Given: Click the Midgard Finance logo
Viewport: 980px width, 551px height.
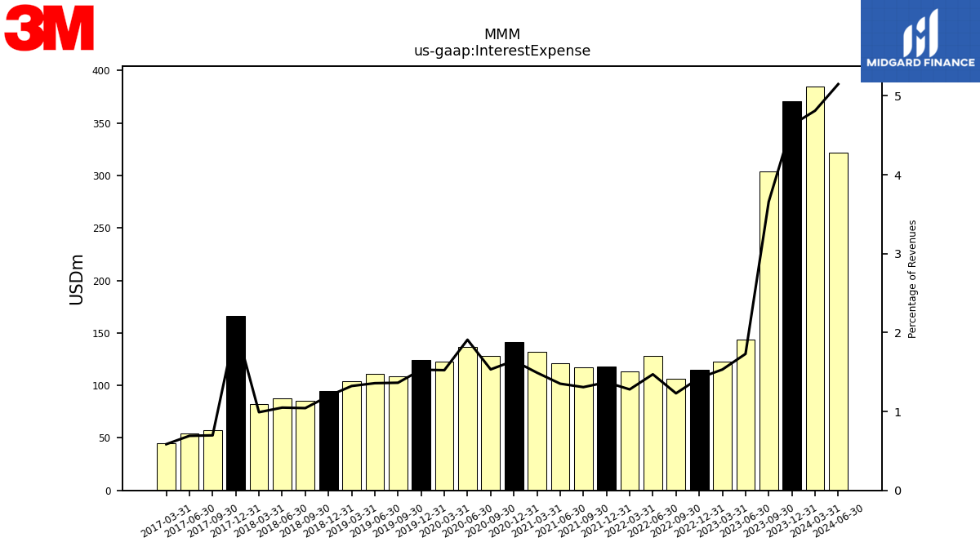Looking at the screenshot, I should click(920, 41).
